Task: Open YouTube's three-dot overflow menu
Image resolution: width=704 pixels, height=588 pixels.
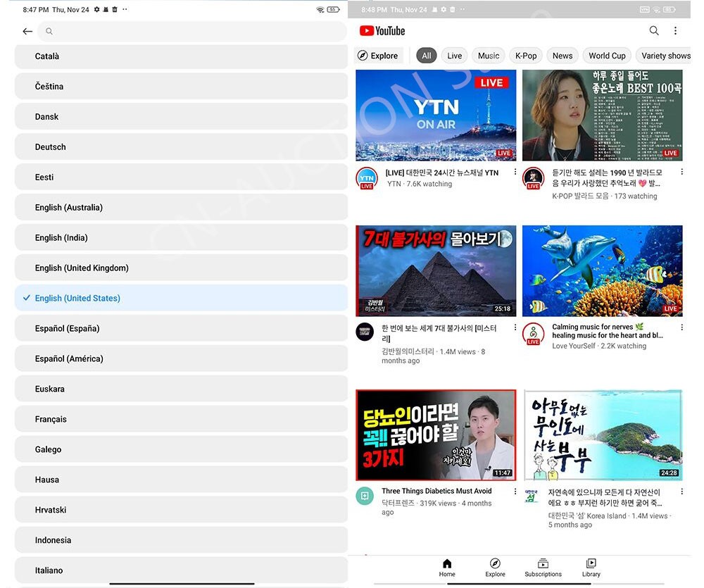Action: pos(675,31)
